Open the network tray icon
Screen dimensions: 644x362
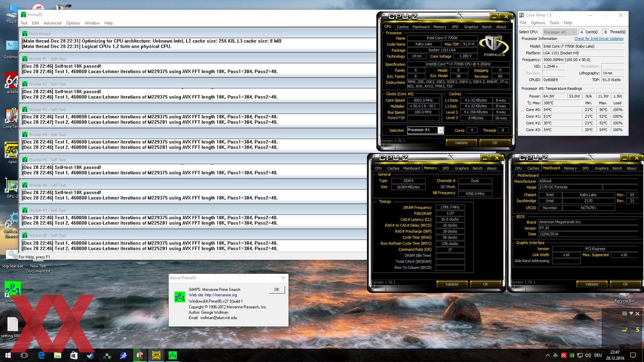[580, 355]
